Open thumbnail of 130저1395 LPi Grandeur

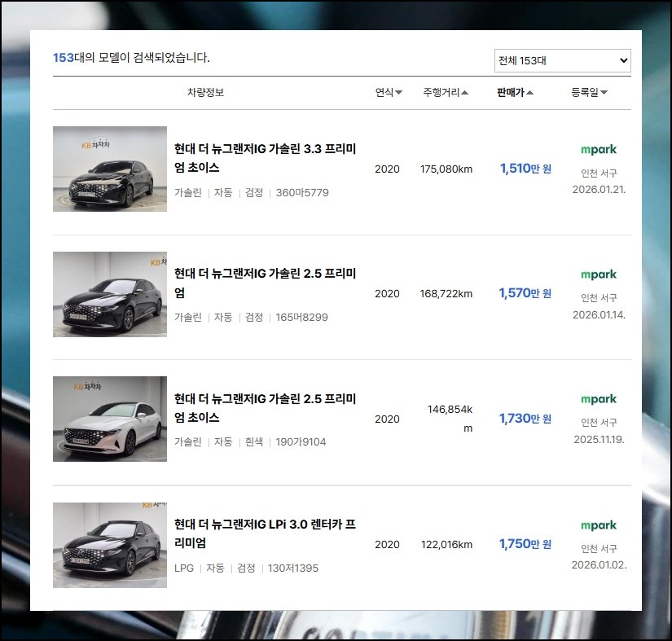click(110, 545)
